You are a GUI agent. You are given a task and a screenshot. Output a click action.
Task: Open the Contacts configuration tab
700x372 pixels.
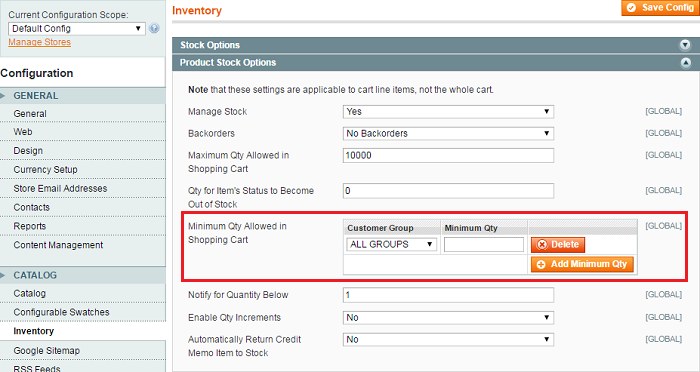83,207
